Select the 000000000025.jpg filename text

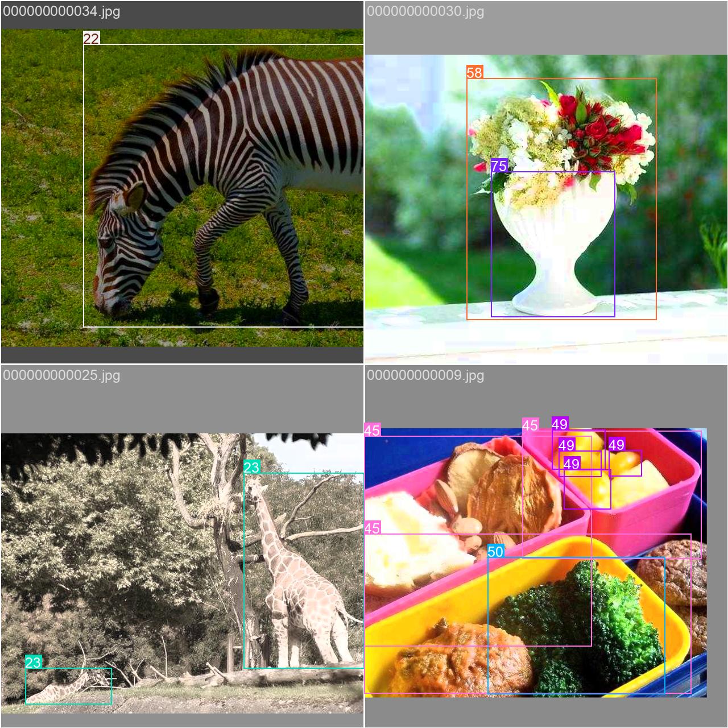click(x=61, y=375)
